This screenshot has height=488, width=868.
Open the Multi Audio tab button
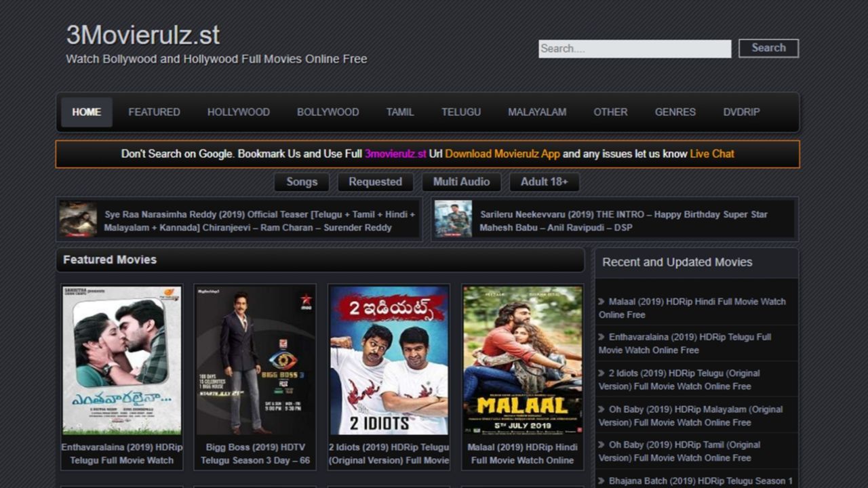point(461,182)
